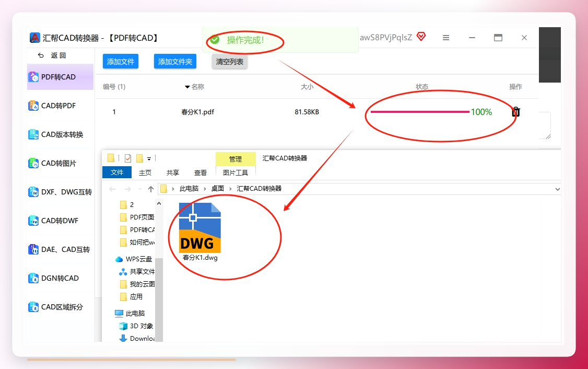Open the DXF、DWG互转 sidebar icon
The image size is (588, 369).
(x=33, y=192)
